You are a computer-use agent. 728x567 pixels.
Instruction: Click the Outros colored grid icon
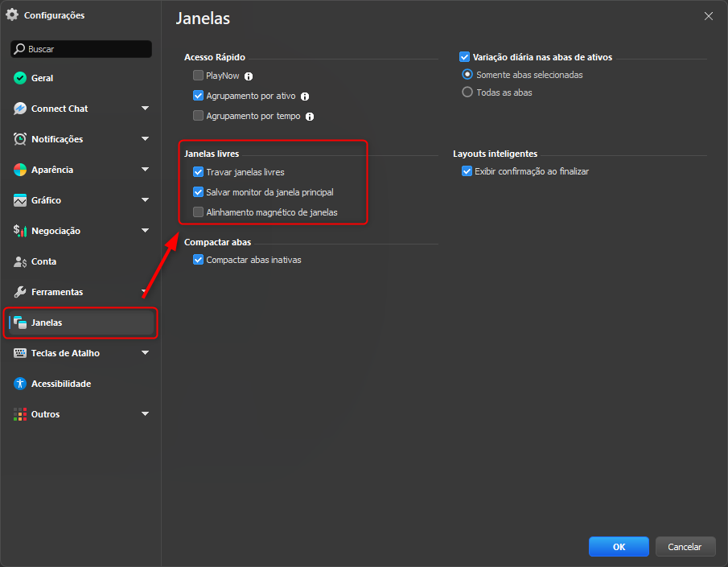pos(20,414)
